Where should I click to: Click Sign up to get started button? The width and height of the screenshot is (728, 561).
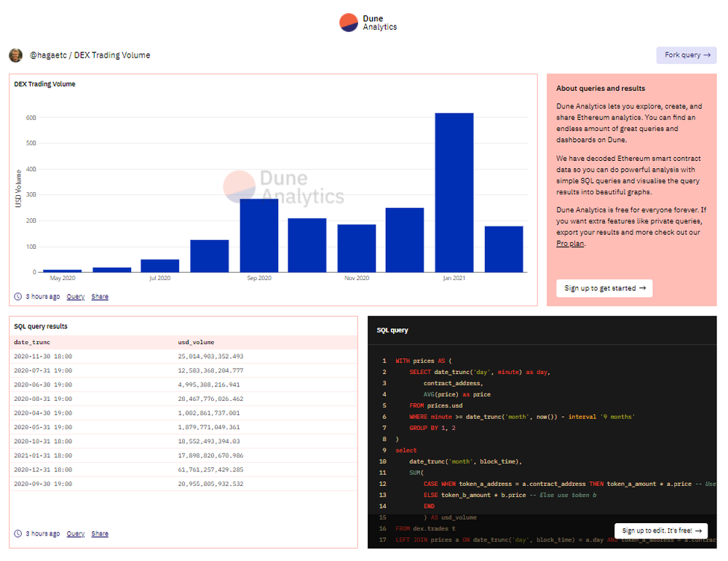(604, 288)
